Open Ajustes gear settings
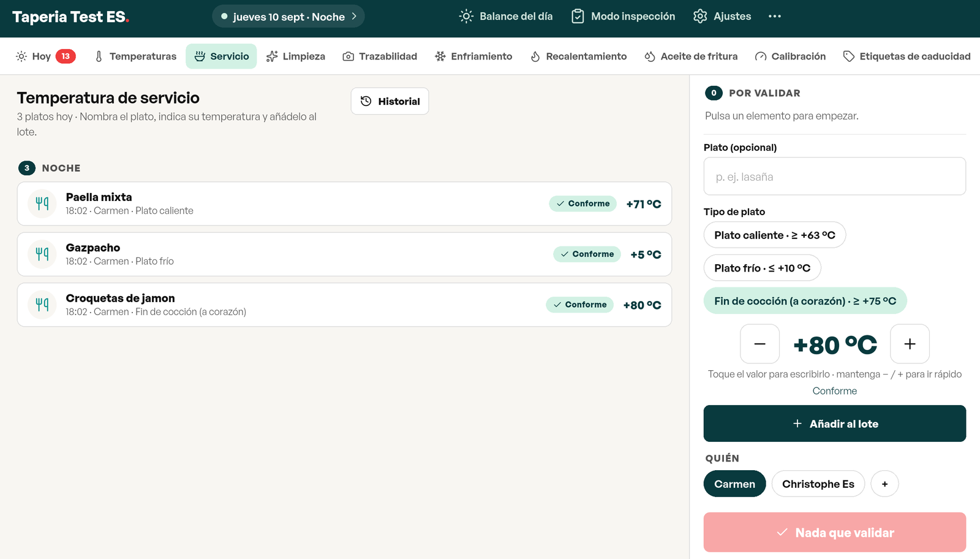The height and width of the screenshot is (559, 980). click(x=722, y=17)
